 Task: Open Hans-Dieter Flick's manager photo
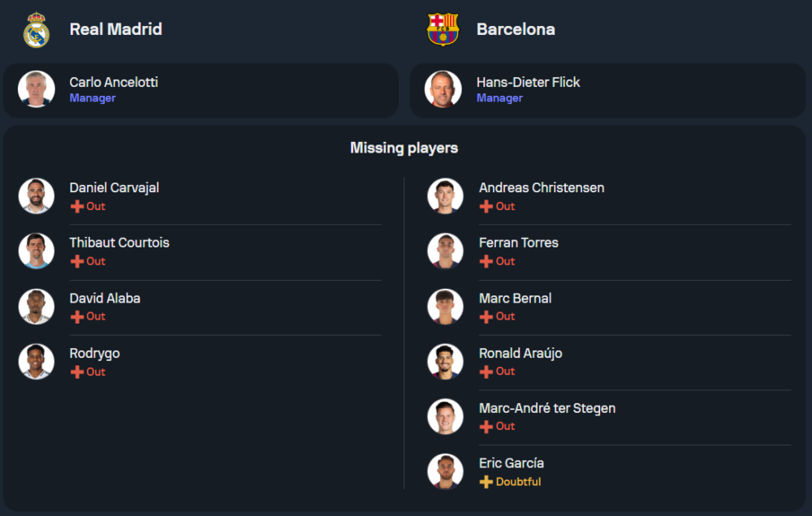click(443, 89)
